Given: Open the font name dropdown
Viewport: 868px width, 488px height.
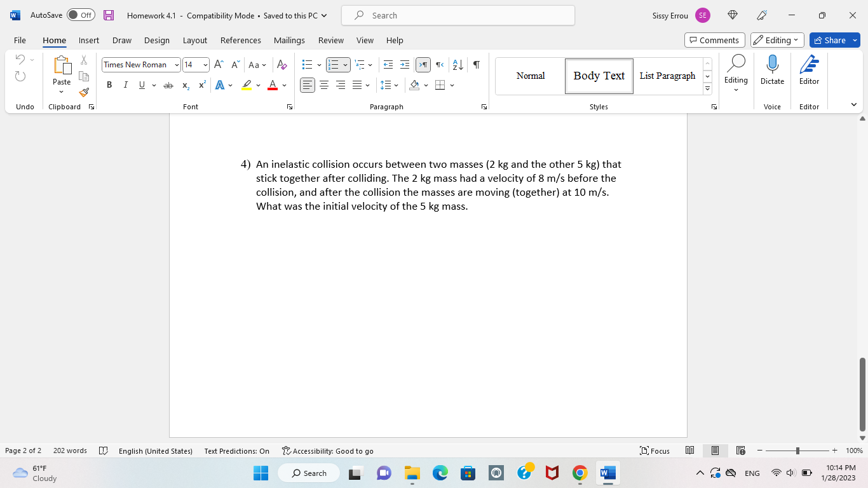Looking at the screenshot, I should 177,65.
